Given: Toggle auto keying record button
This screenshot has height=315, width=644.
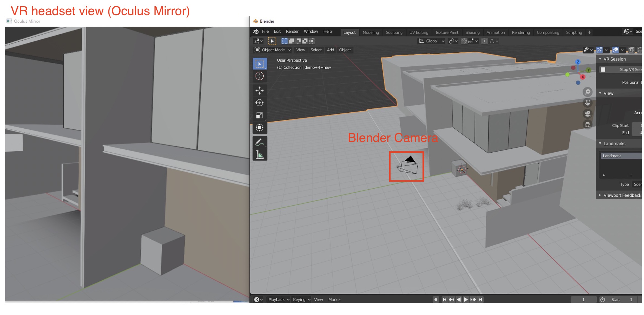Looking at the screenshot, I should pos(435,300).
